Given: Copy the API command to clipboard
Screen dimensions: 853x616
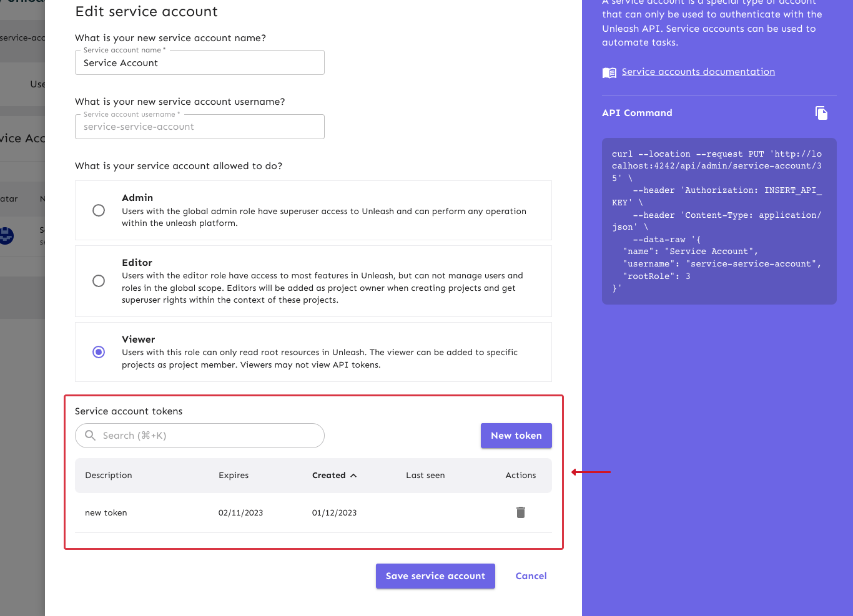Looking at the screenshot, I should (x=821, y=113).
